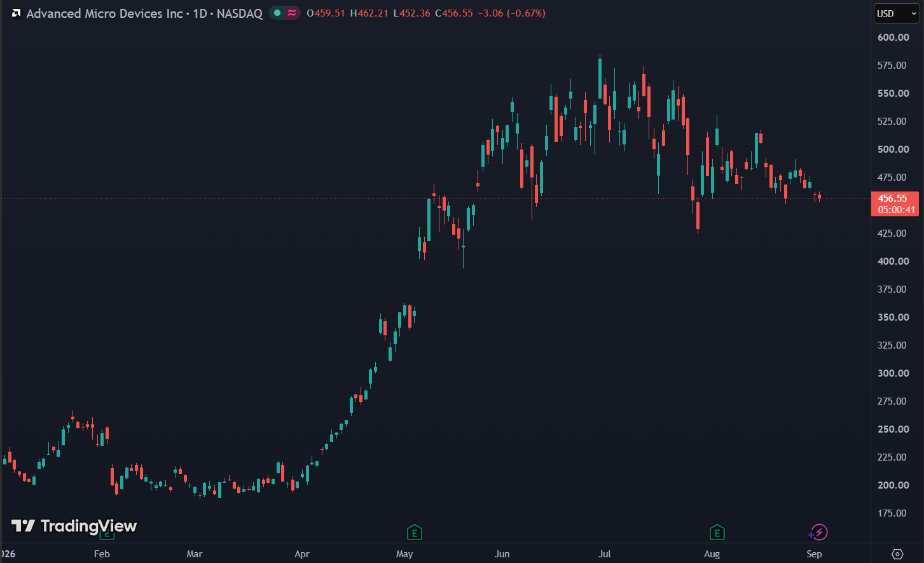Click the open value O459.51

[x=326, y=13]
